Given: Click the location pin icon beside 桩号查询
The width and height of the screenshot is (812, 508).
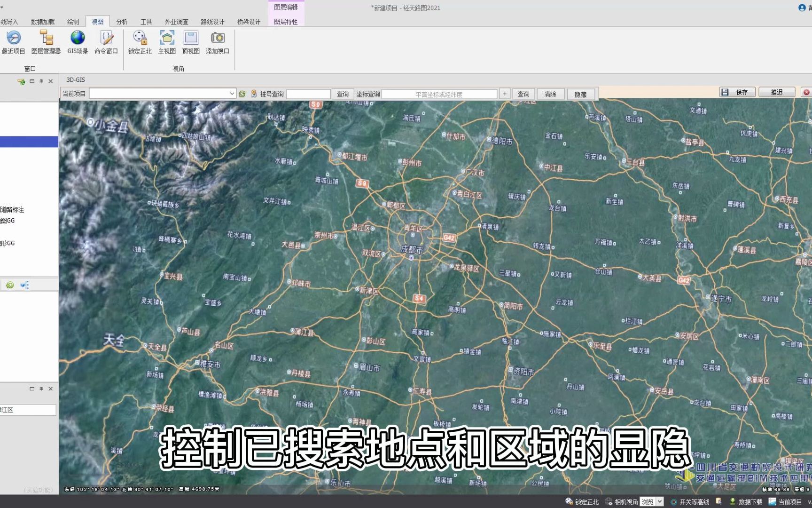Looking at the screenshot, I should coord(254,94).
